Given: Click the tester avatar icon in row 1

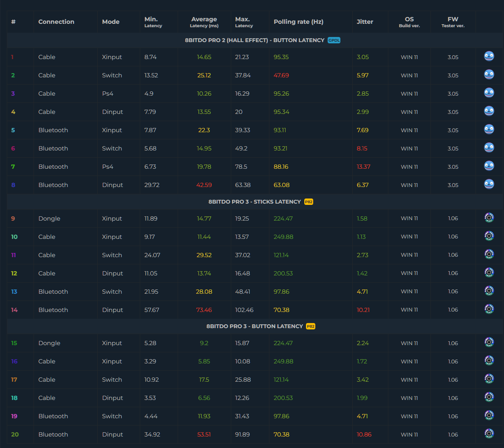Looking at the screenshot, I should (489, 56).
